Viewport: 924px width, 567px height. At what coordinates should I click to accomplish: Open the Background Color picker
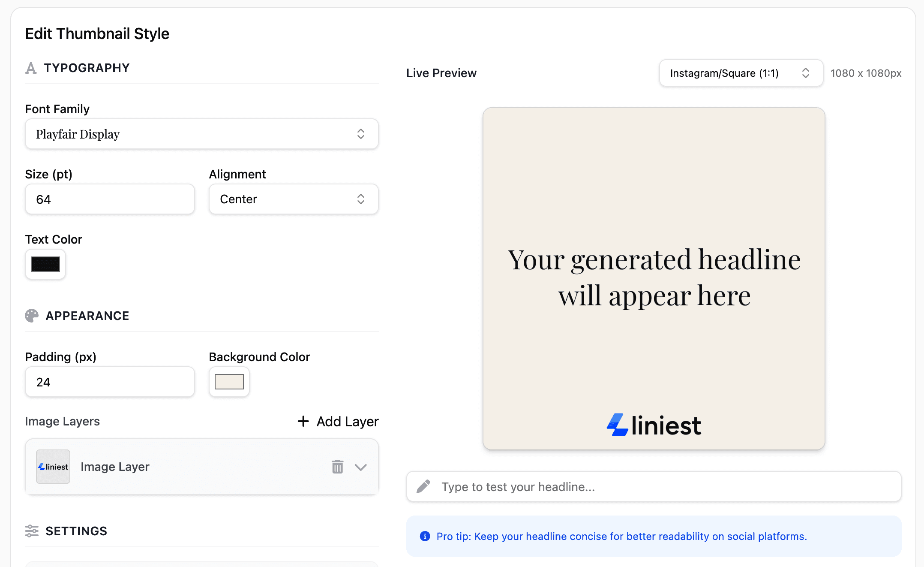[229, 382]
